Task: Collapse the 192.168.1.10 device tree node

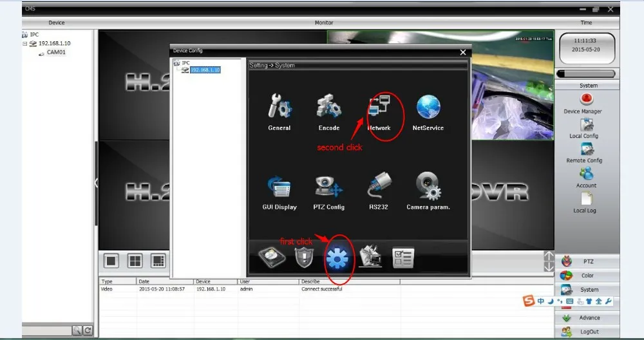Action: (24, 44)
